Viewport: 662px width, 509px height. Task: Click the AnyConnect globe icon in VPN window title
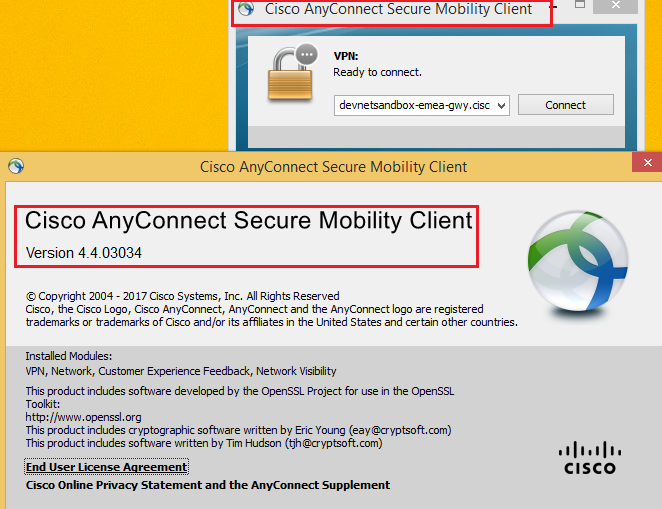[x=246, y=8]
